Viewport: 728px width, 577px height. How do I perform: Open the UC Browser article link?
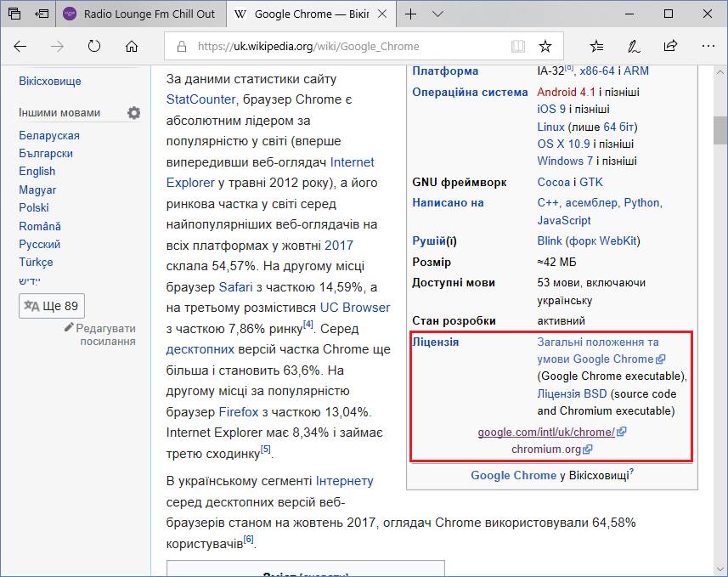pyautogui.click(x=355, y=308)
